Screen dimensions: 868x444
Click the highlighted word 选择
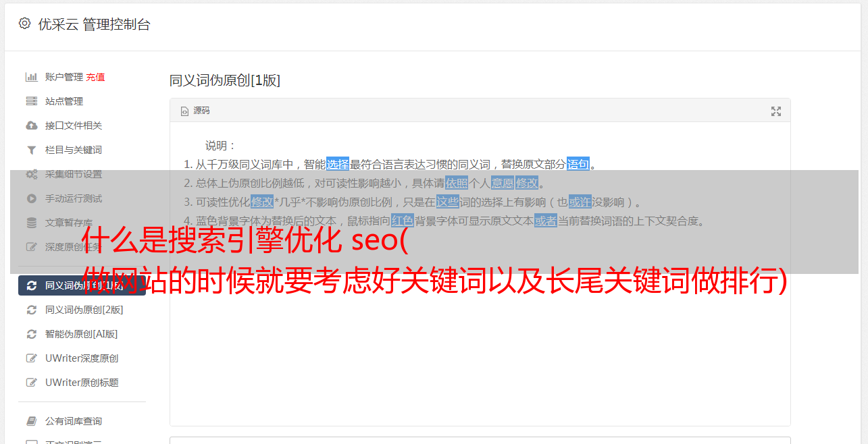[338, 164]
